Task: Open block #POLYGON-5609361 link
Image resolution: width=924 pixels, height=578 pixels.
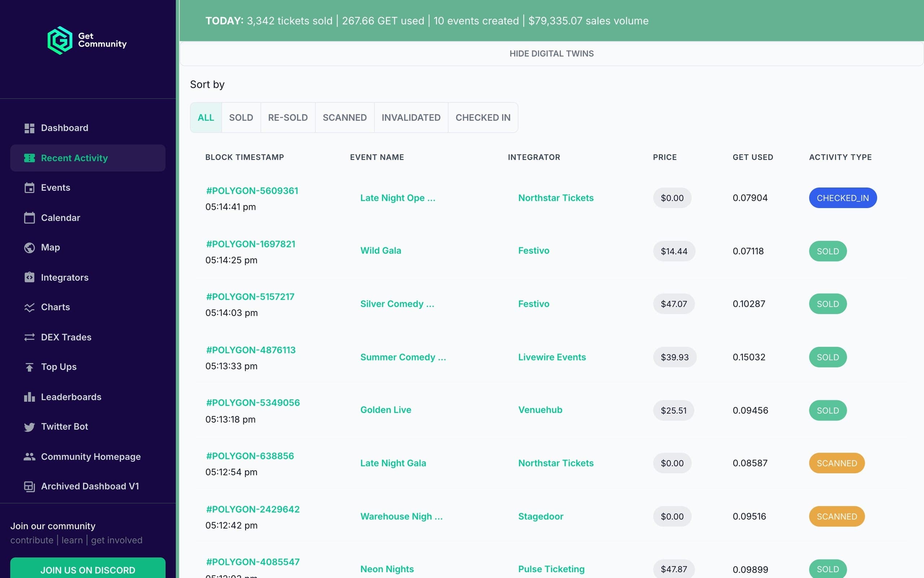Action: coord(252,191)
